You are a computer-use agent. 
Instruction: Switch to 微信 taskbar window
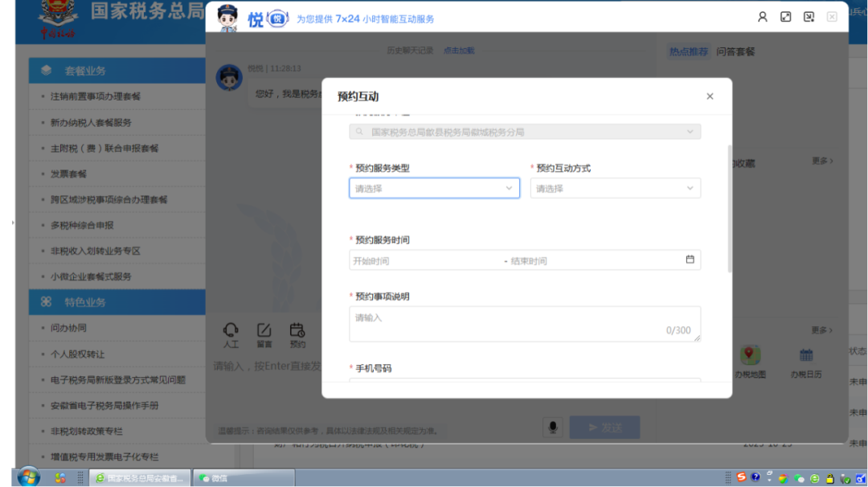click(x=244, y=478)
